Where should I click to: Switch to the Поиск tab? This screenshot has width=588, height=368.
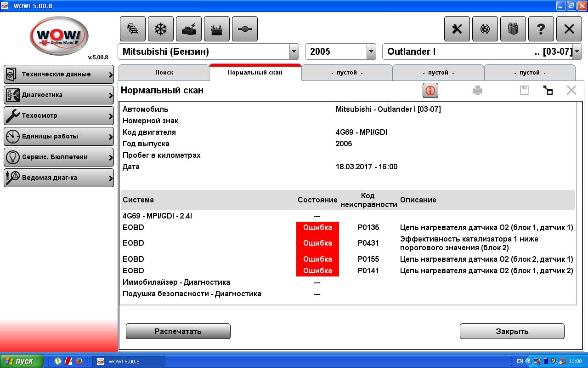point(164,73)
